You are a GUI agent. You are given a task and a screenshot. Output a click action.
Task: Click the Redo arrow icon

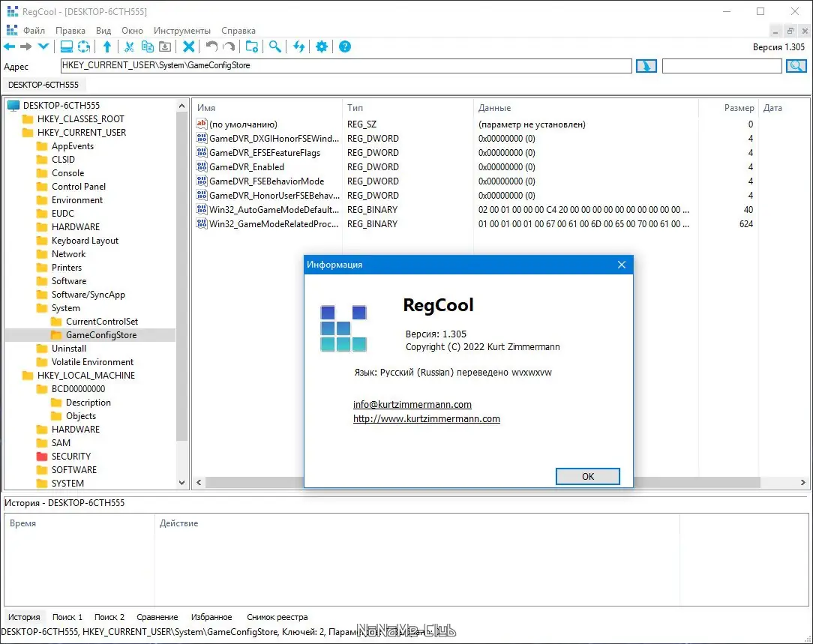(229, 46)
